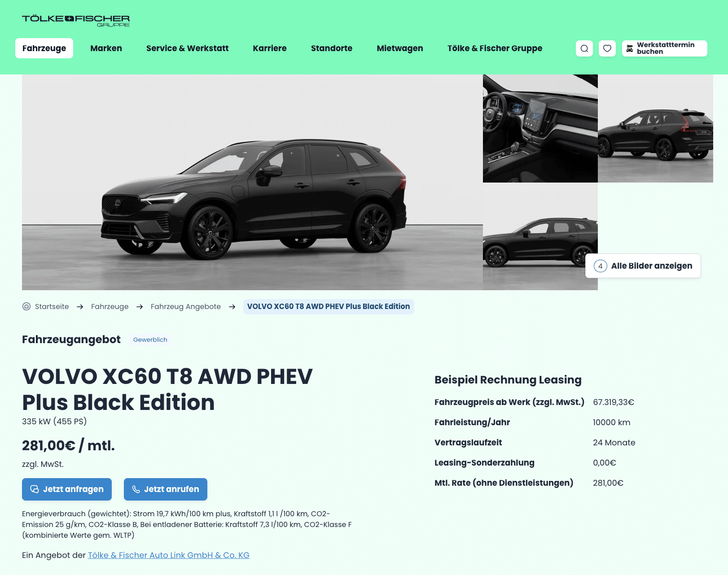Click the car icon in Werkstatttermin button
Image resolution: width=728 pixels, height=575 pixels.
point(630,48)
